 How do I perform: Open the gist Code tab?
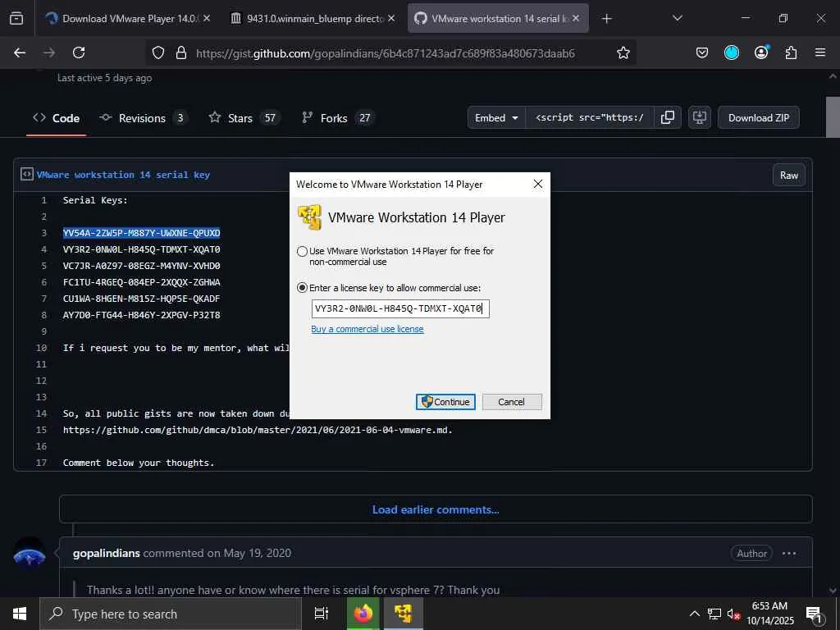coord(57,118)
